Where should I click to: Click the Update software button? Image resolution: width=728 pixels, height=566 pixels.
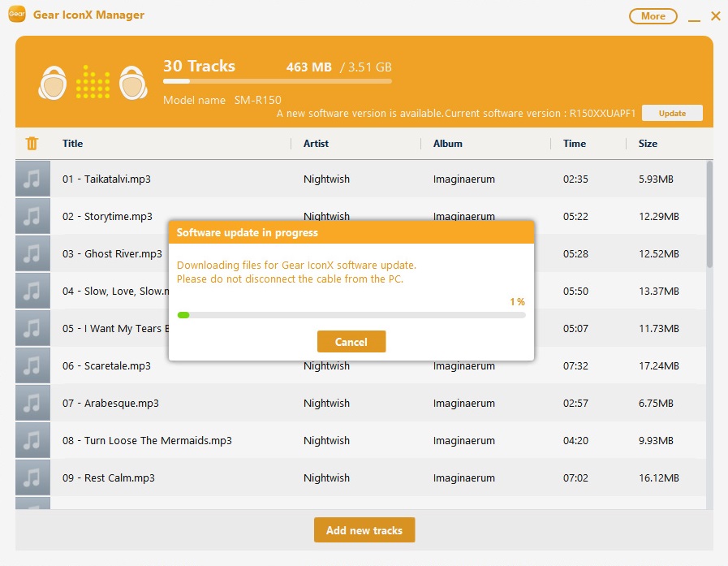pyautogui.click(x=671, y=114)
